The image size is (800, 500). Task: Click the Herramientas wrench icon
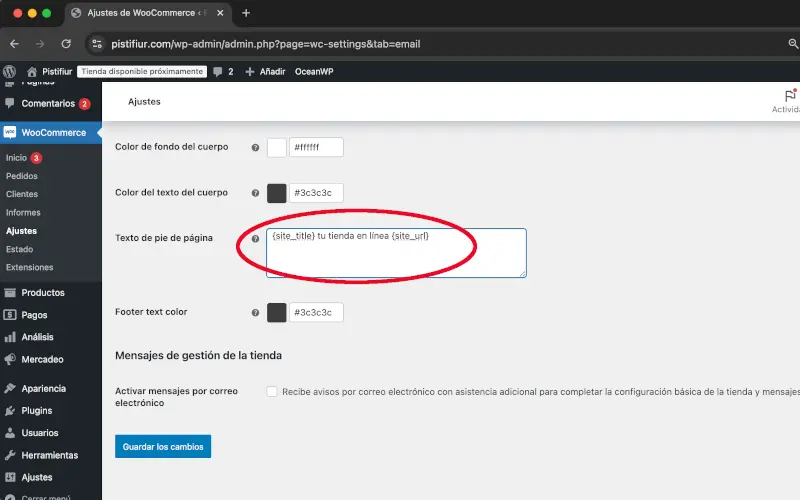(10, 455)
